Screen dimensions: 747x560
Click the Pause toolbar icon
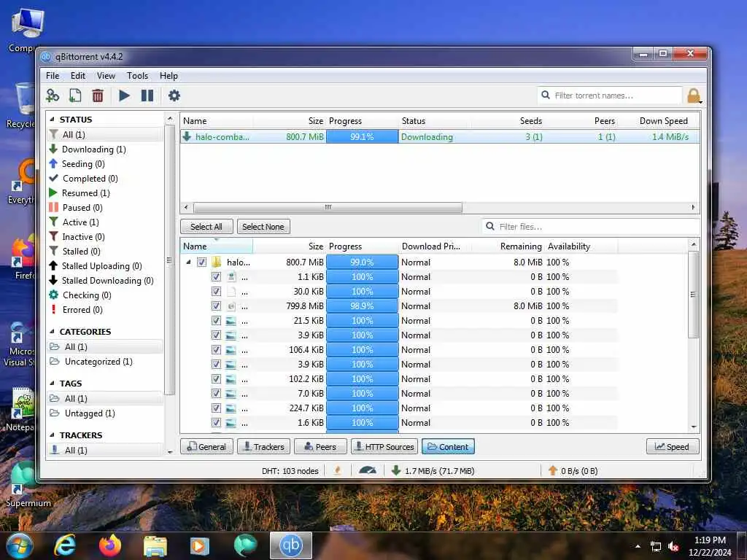coord(147,96)
